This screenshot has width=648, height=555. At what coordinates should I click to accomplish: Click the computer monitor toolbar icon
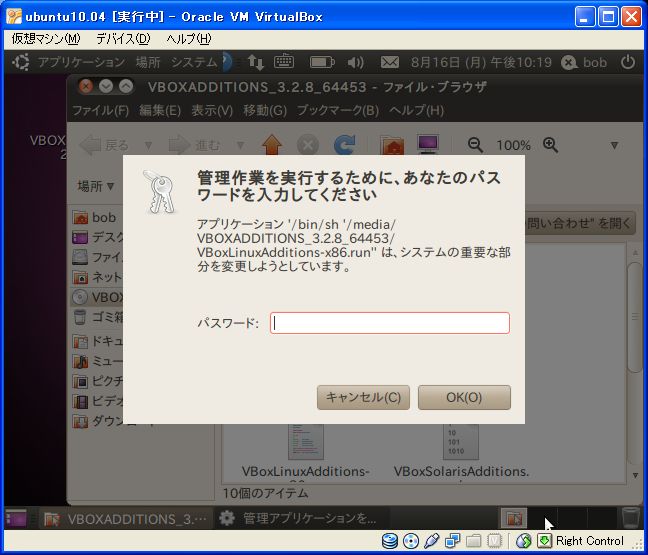point(428,144)
